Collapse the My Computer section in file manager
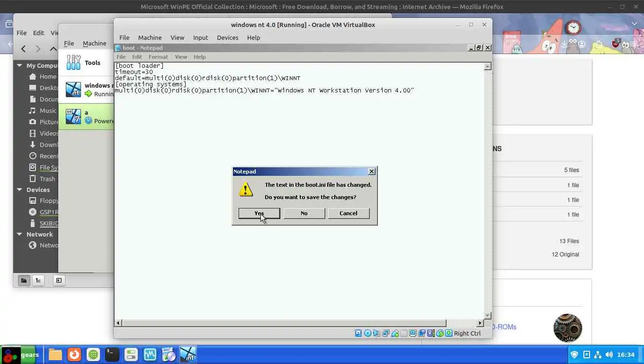 click(19, 65)
